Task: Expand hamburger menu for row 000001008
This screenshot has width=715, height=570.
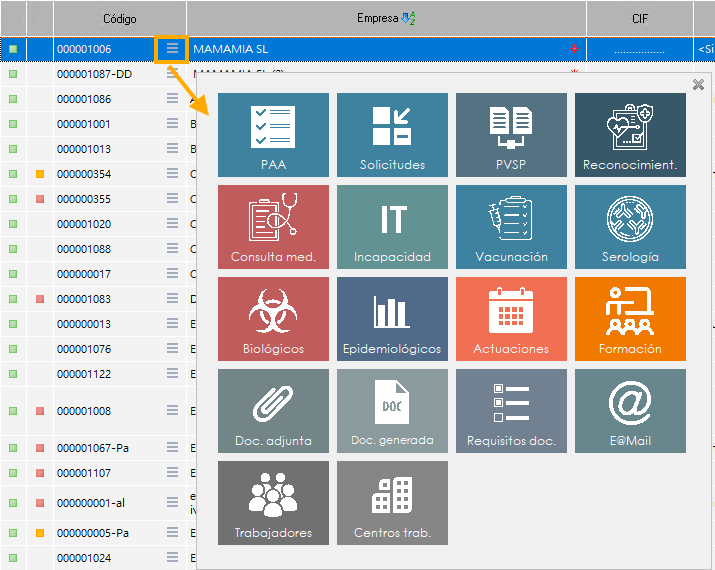Action: 172,410
